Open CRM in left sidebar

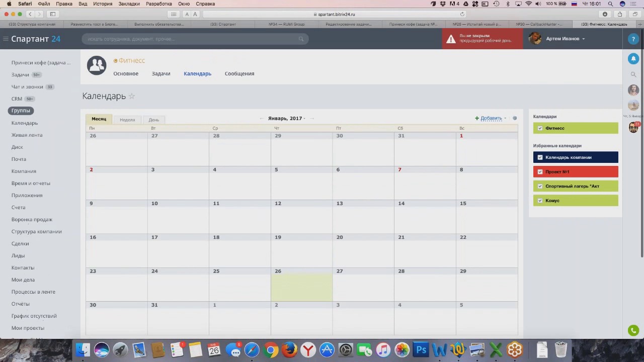17,99
